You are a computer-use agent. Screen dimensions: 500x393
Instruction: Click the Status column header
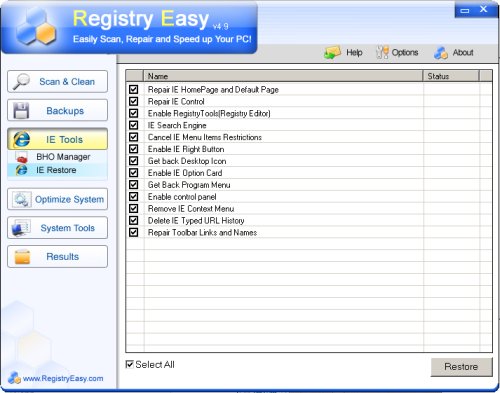pos(451,76)
